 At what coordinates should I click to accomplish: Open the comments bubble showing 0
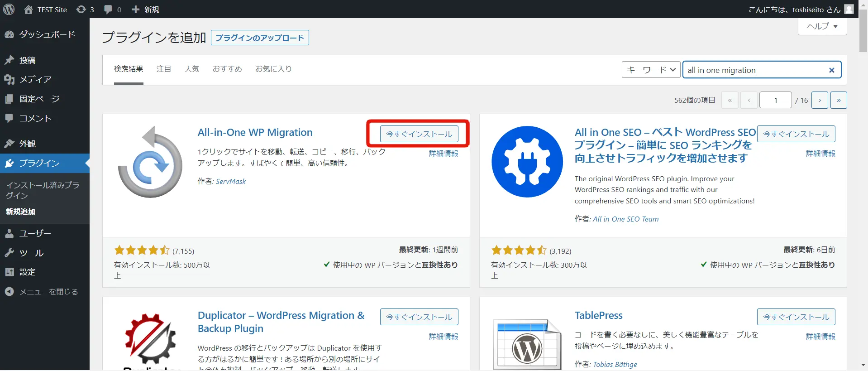point(113,10)
